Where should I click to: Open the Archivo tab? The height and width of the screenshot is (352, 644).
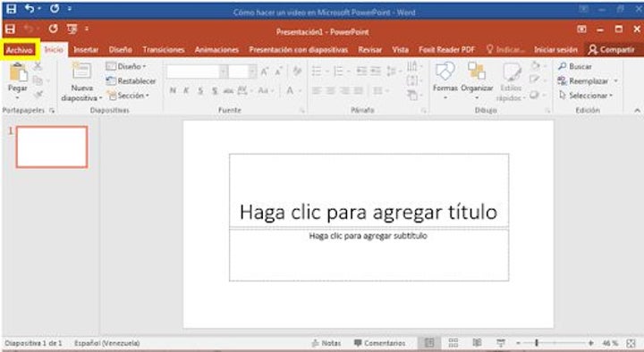coord(20,50)
